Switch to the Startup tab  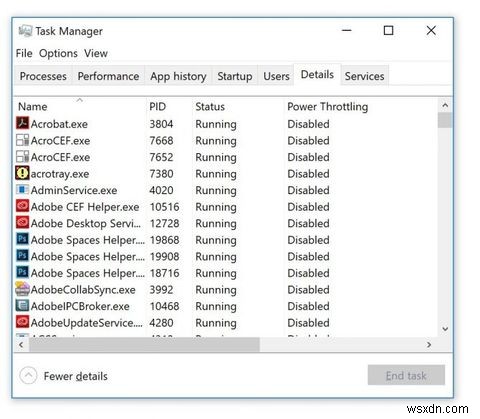pos(235,76)
